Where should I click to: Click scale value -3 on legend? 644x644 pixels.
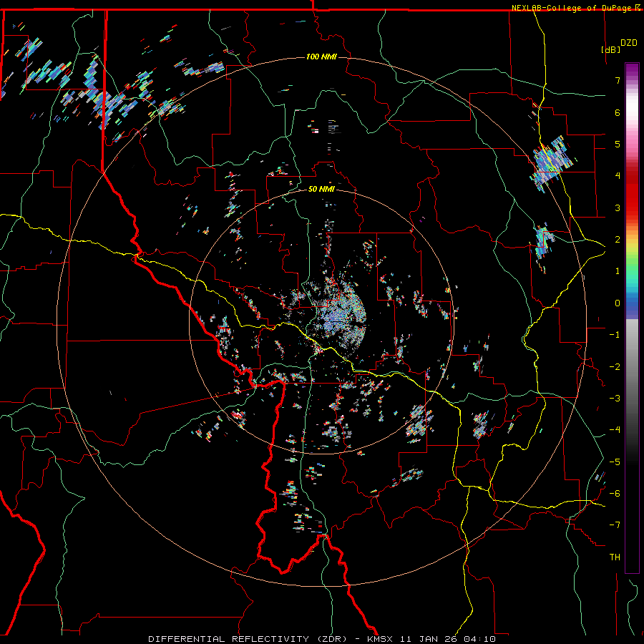click(x=615, y=399)
